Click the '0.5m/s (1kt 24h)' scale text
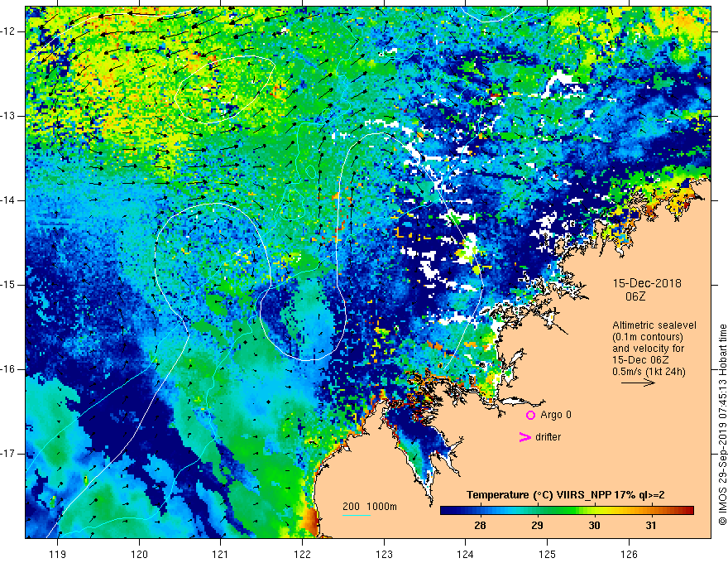 coord(649,372)
